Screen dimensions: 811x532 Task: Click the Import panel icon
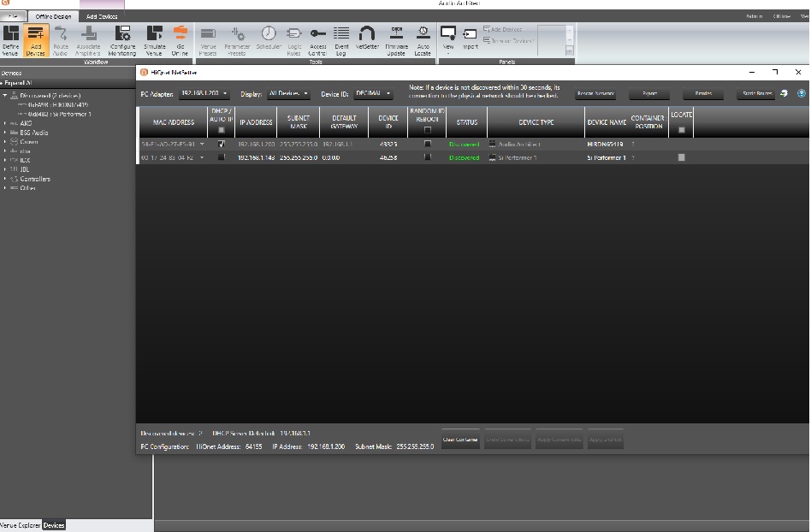click(471, 38)
